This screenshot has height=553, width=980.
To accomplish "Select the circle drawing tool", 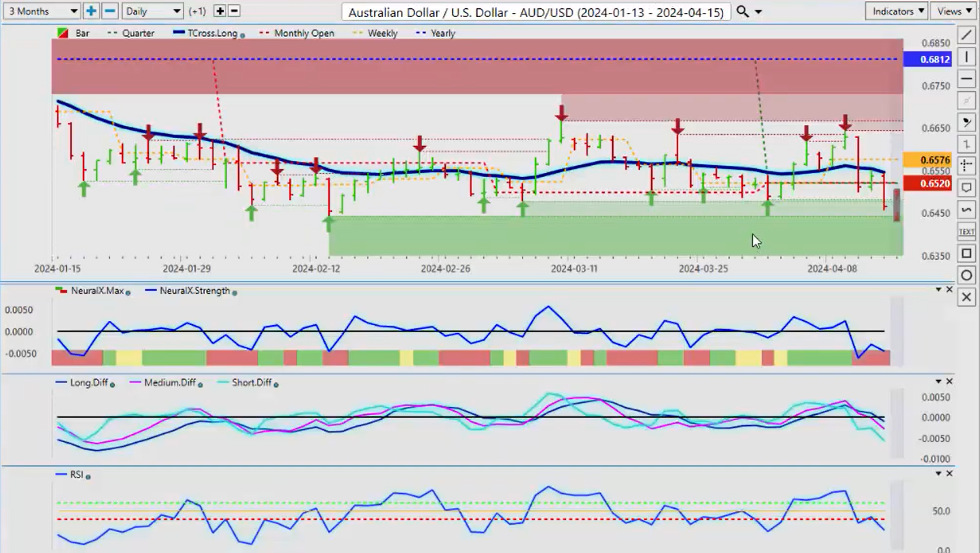I will pyautogui.click(x=966, y=275).
